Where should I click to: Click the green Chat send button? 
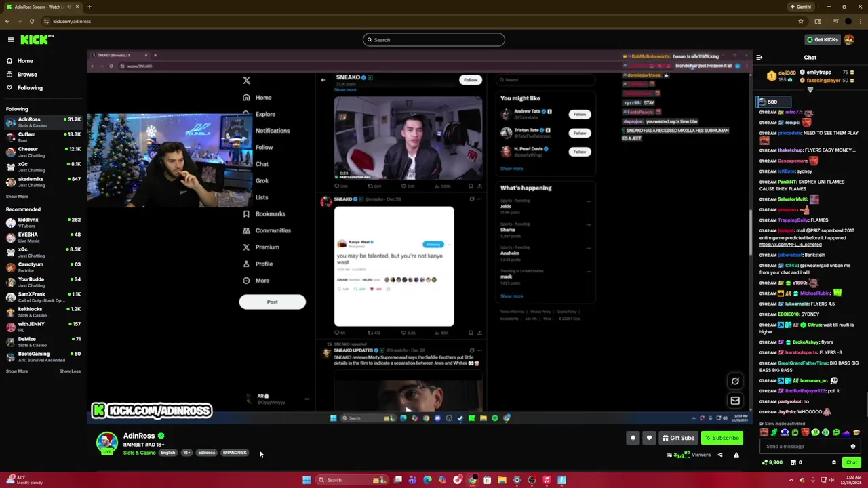852,462
